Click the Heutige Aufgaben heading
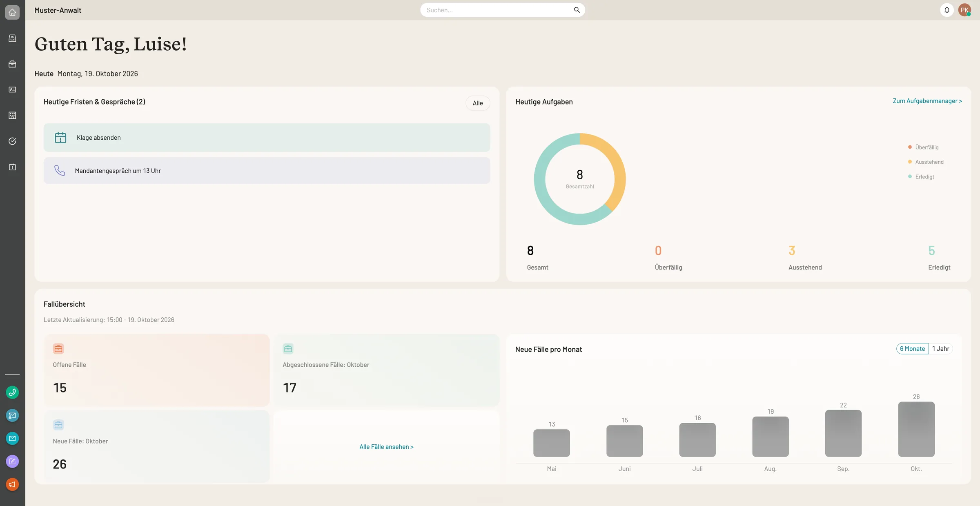980x506 pixels. click(x=544, y=102)
